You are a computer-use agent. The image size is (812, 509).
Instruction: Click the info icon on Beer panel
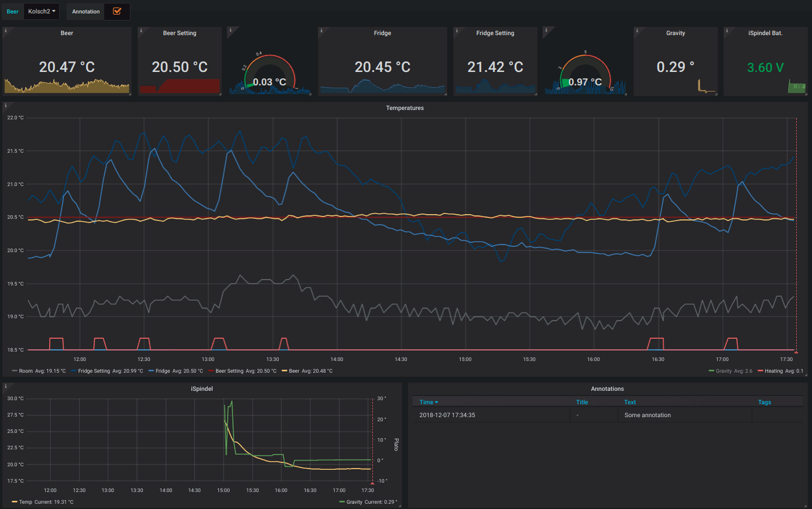point(6,30)
